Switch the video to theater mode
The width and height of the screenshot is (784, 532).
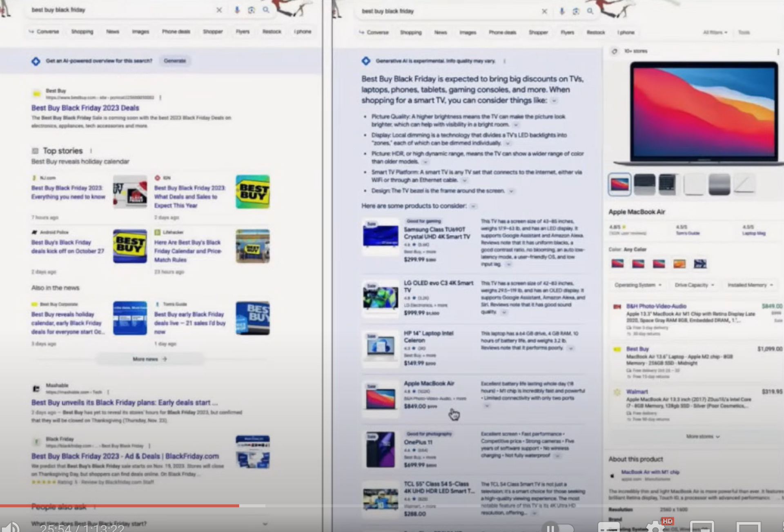tap(748, 527)
